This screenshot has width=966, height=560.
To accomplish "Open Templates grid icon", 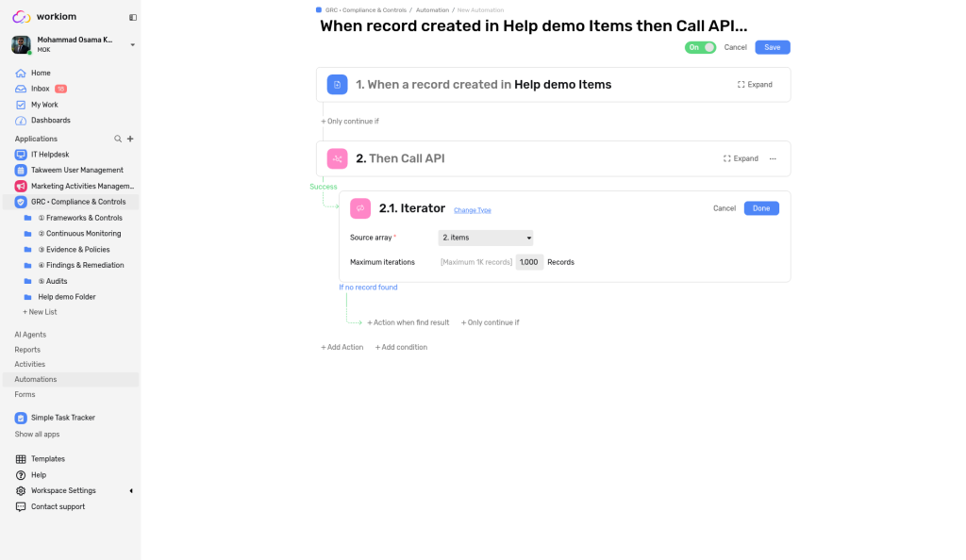I will pos(21,459).
